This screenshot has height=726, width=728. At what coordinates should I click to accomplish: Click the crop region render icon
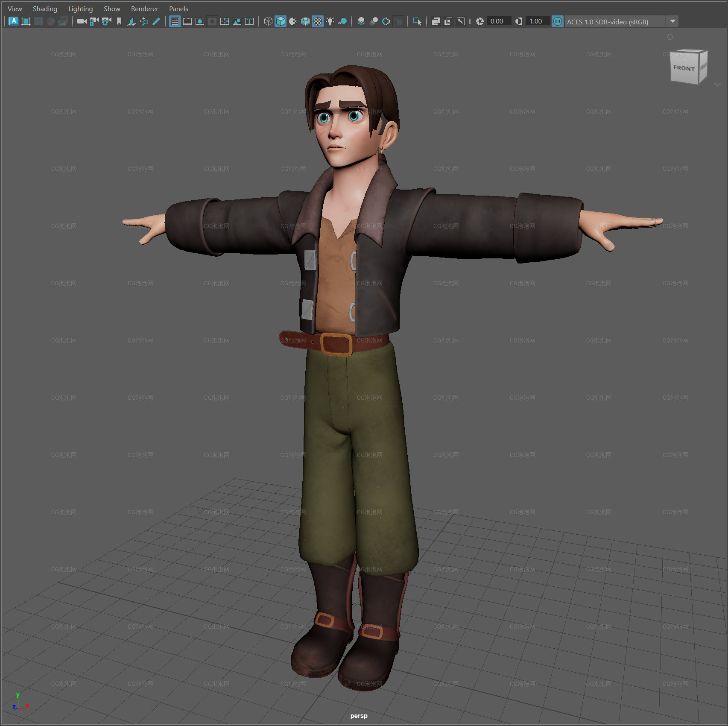pos(26,21)
